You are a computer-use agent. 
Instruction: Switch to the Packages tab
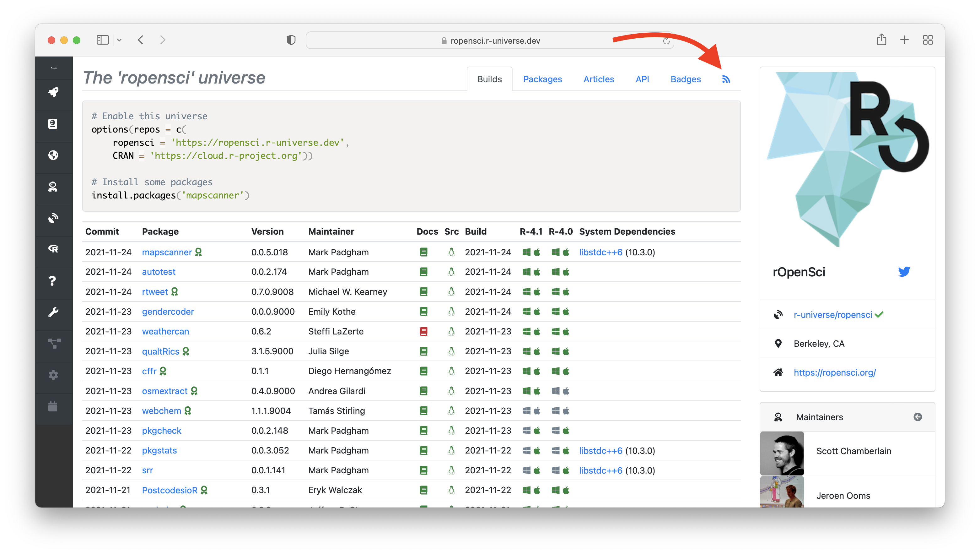542,79
